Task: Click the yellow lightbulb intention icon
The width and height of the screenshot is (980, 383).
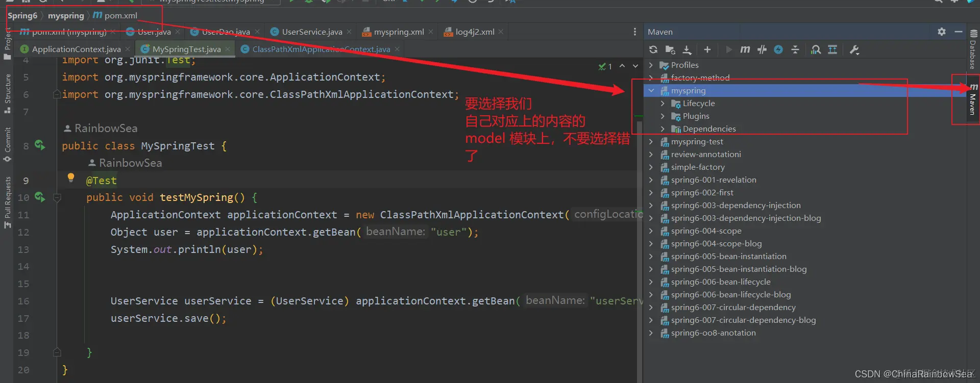Action: [71, 177]
